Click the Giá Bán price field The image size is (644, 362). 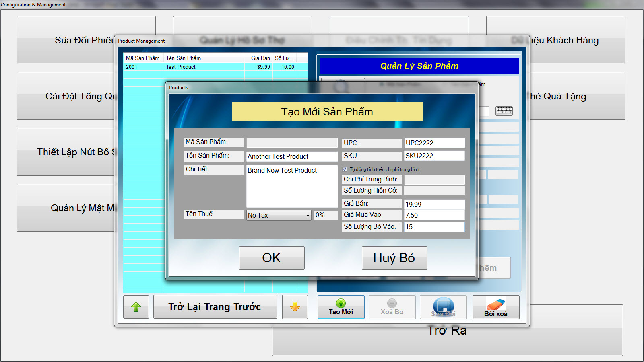click(x=434, y=204)
